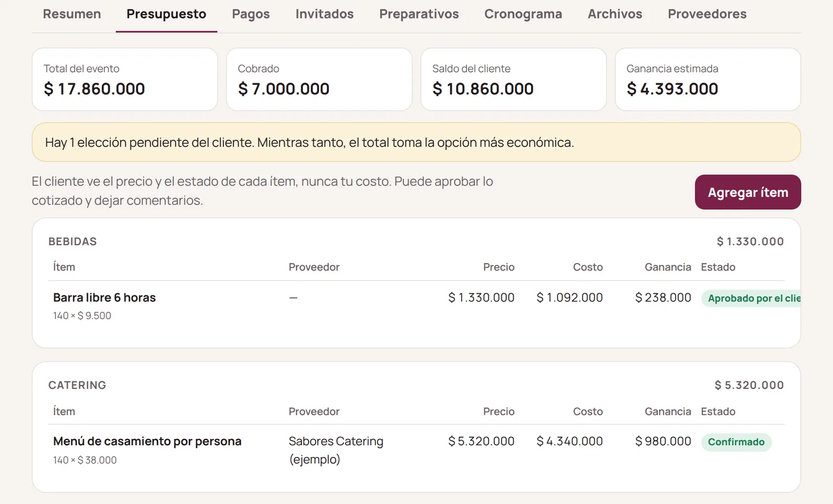Click the Ganancia estimada card
This screenshot has width=833, height=504.
coord(708,79)
